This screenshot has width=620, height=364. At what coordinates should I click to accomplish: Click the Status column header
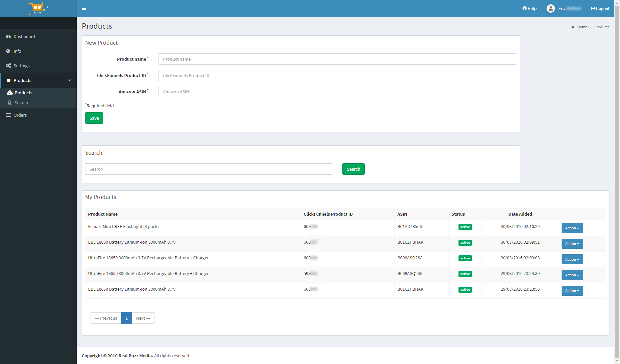tap(458, 214)
